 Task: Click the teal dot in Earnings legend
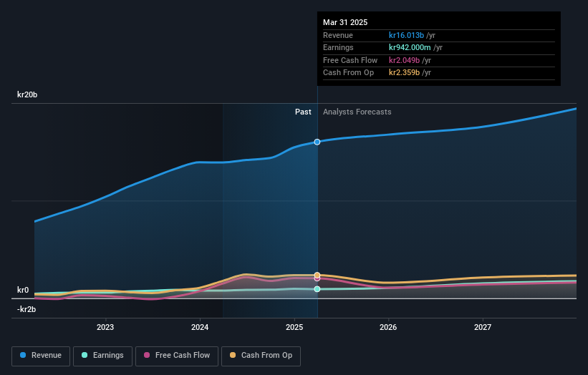tap(85, 355)
